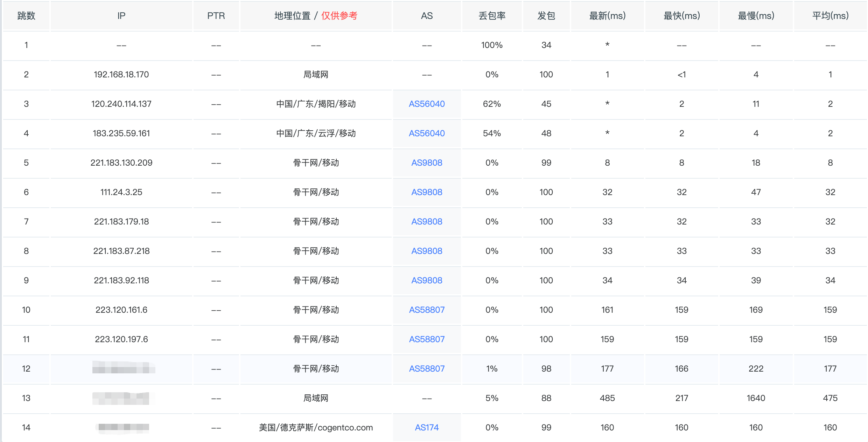This screenshot has width=868, height=442.
Task: Click the AS9808 link for 221.183.179.18
Action: pyautogui.click(x=427, y=222)
